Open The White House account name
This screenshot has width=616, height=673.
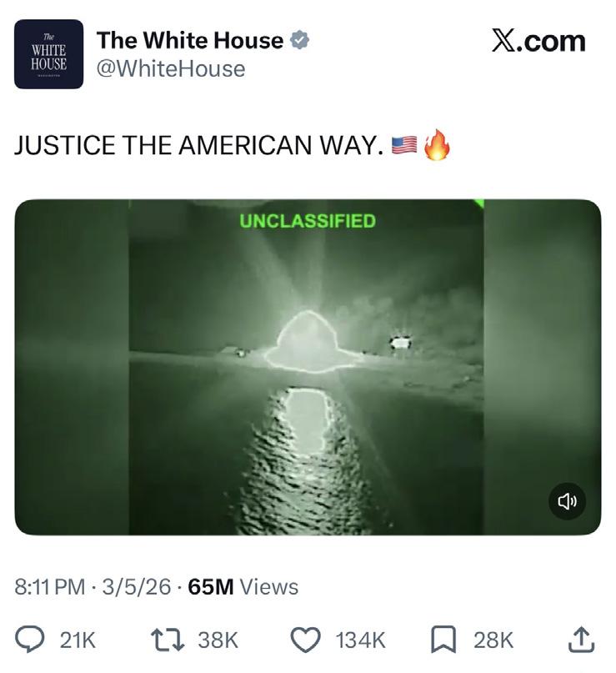tap(189, 40)
